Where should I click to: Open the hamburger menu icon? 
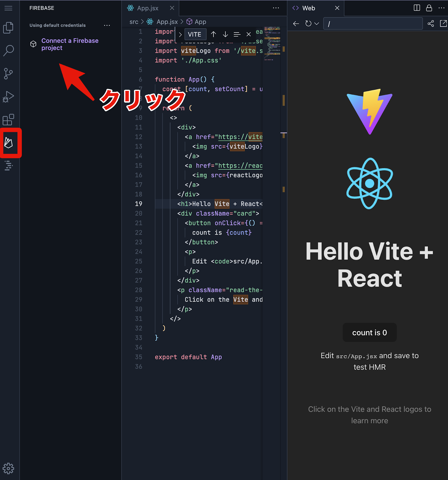tap(8, 8)
